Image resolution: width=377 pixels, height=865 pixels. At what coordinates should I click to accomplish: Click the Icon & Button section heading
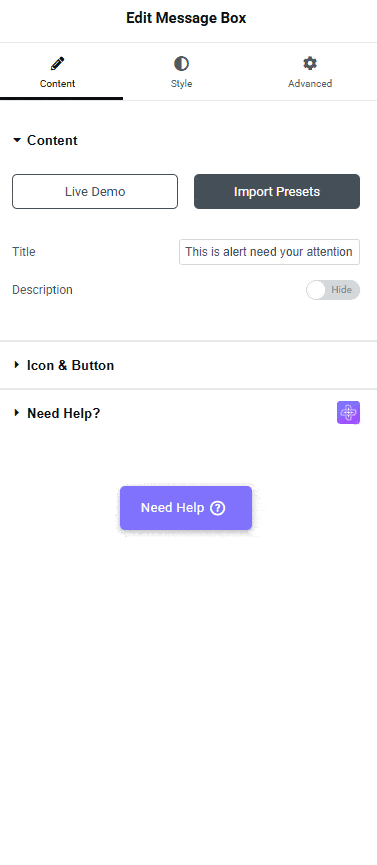tap(71, 365)
